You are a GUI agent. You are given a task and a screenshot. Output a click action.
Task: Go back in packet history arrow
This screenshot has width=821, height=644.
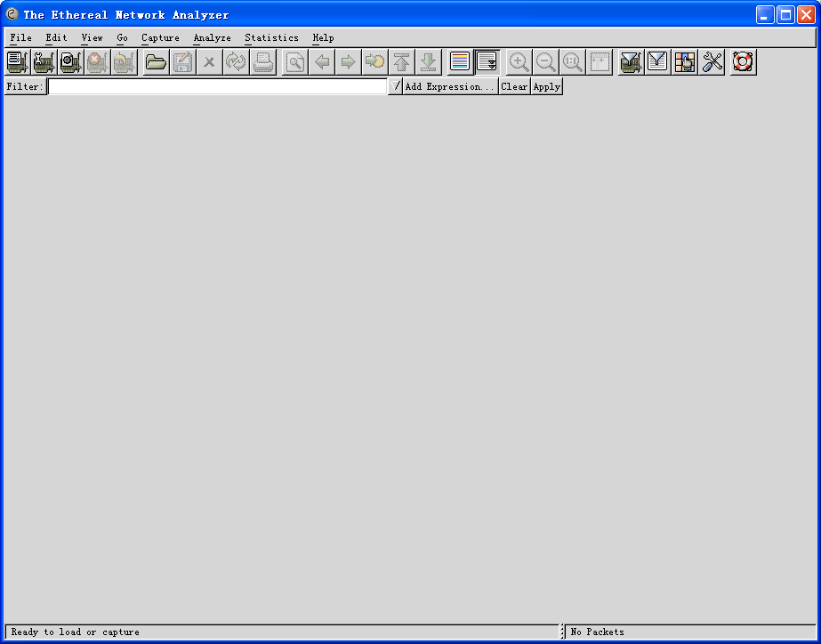tap(321, 62)
